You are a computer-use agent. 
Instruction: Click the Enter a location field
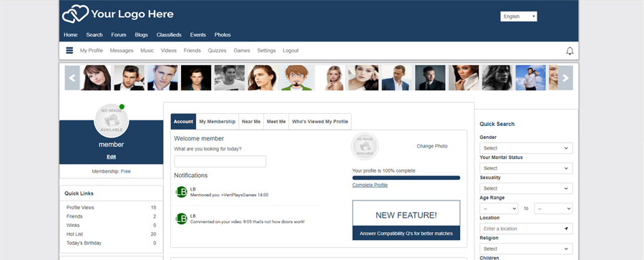coord(526,228)
